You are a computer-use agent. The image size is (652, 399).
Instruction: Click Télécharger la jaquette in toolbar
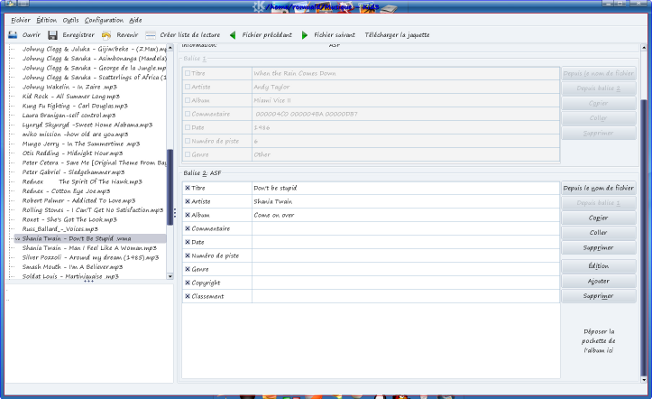pyautogui.click(x=397, y=35)
